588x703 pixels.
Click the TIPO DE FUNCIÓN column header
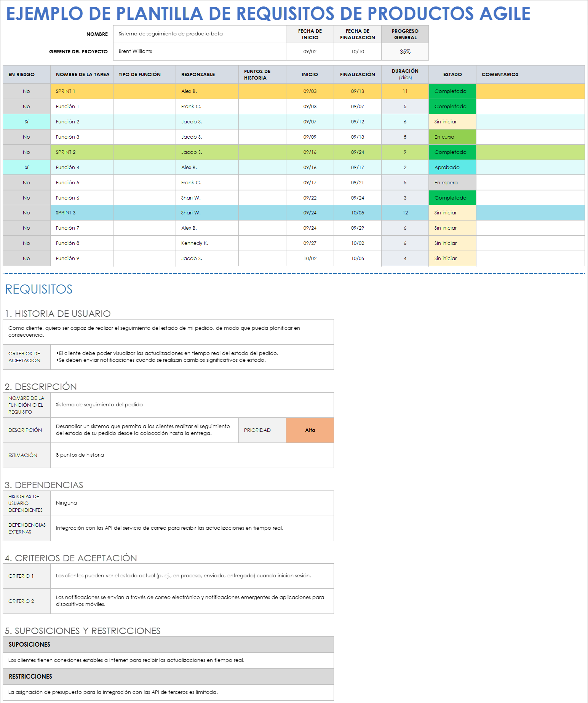point(144,75)
